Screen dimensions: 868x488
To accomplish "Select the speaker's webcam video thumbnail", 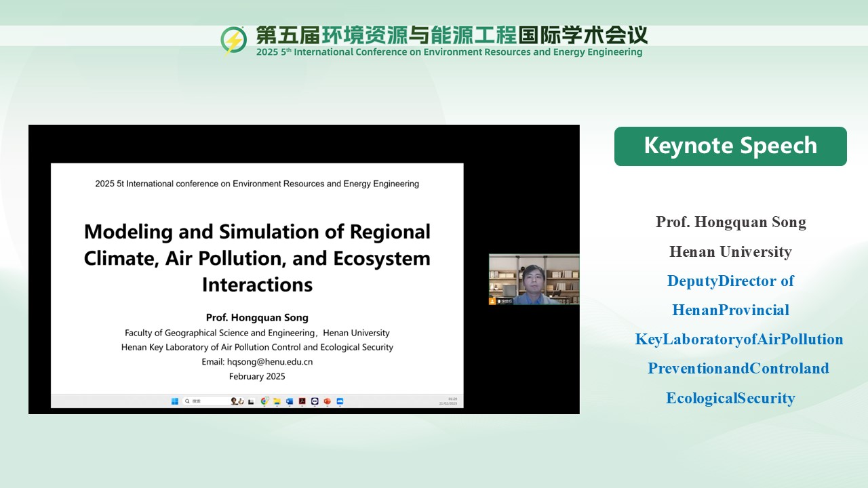I will (534, 279).
